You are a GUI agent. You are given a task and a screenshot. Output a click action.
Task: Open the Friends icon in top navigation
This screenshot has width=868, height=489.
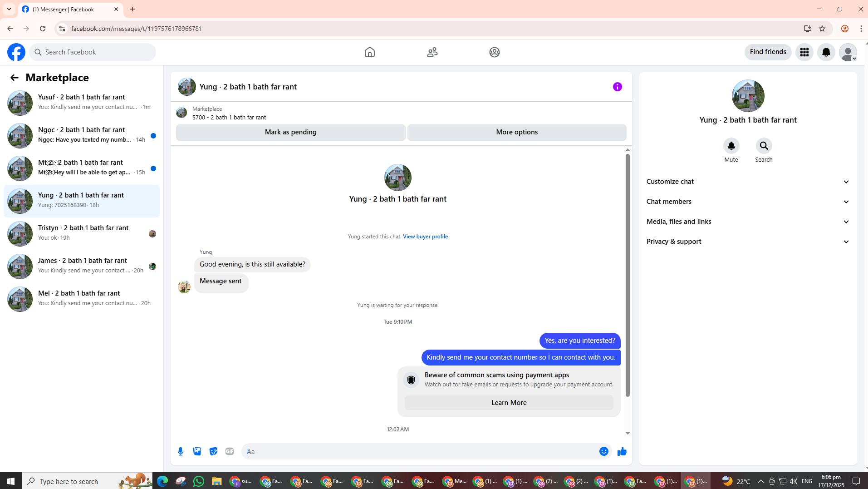coord(432,52)
